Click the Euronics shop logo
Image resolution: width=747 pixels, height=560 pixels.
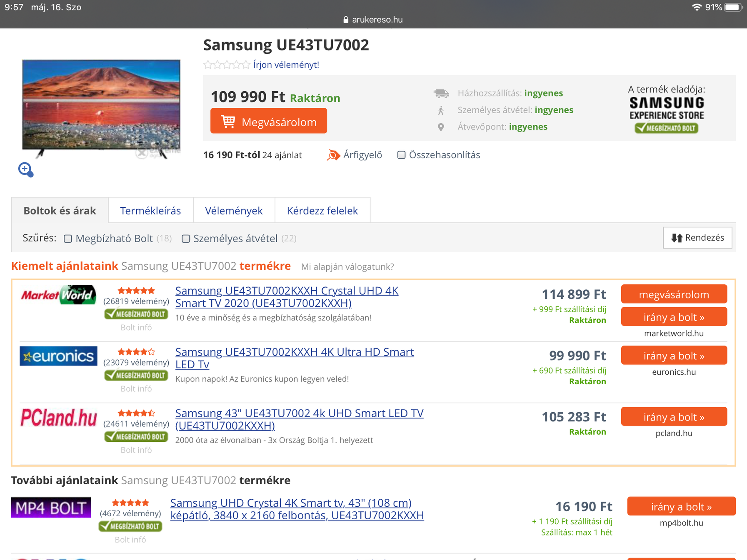58,356
